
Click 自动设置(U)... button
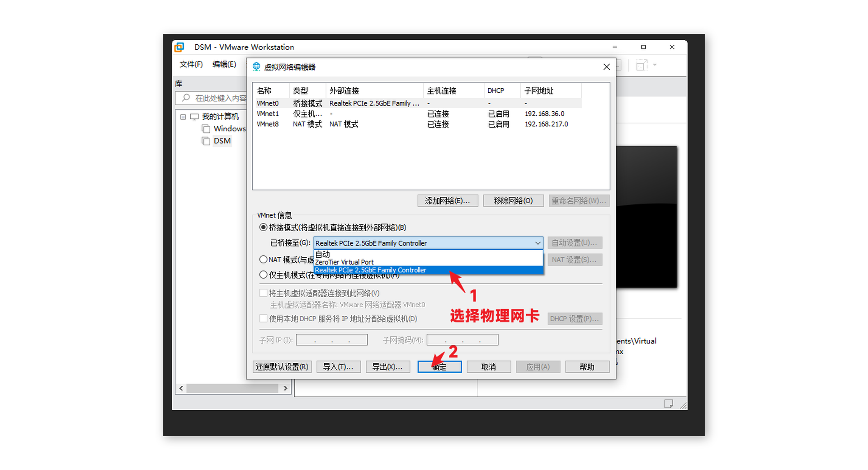(x=575, y=243)
